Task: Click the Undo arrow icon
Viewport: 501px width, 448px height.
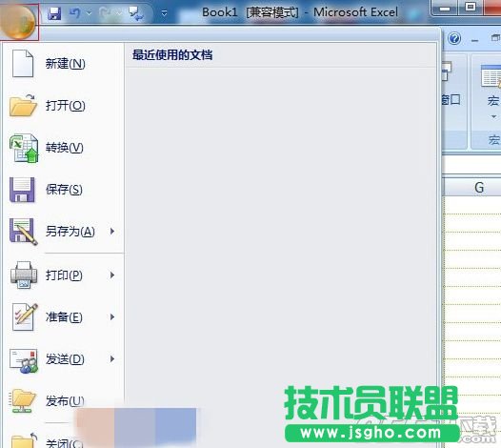Action: point(74,13)
